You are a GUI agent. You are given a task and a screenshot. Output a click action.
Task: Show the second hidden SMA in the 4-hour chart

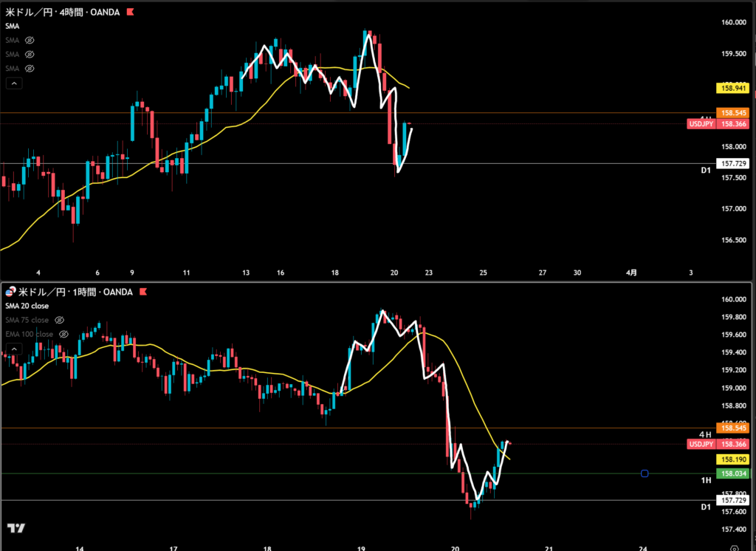(30, 54)
